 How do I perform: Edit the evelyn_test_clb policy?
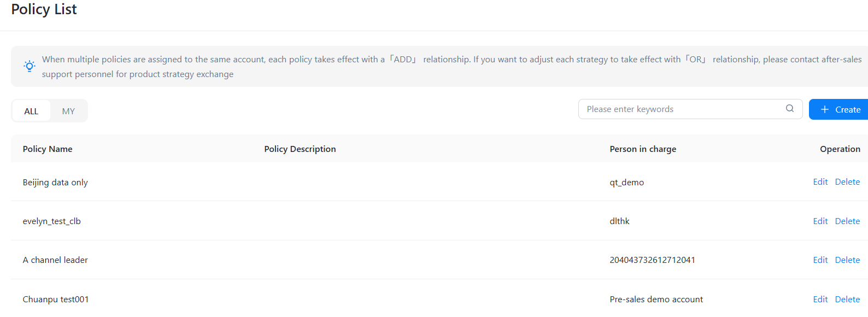click(820, 221)
